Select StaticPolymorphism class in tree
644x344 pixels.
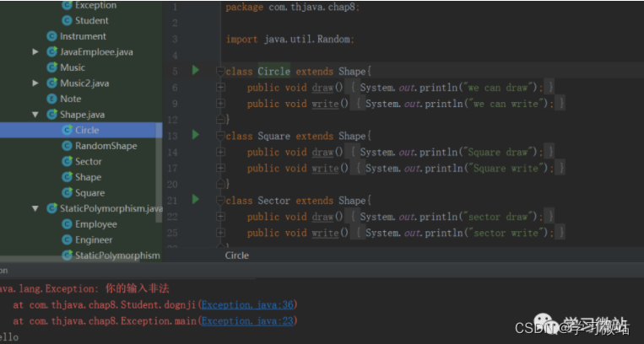pyautogui.click(x=117, y=255)
